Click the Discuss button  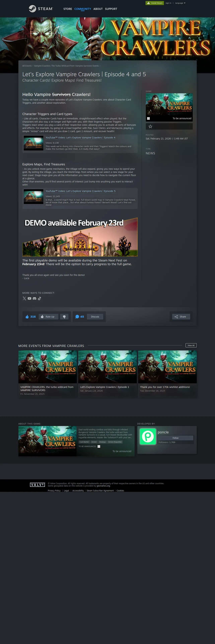95,317
